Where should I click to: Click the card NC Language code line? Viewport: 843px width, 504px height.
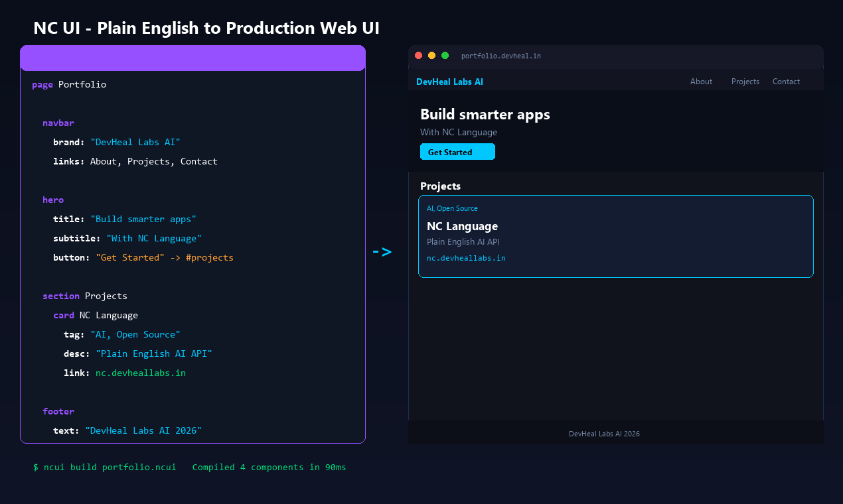coord(96,316)
